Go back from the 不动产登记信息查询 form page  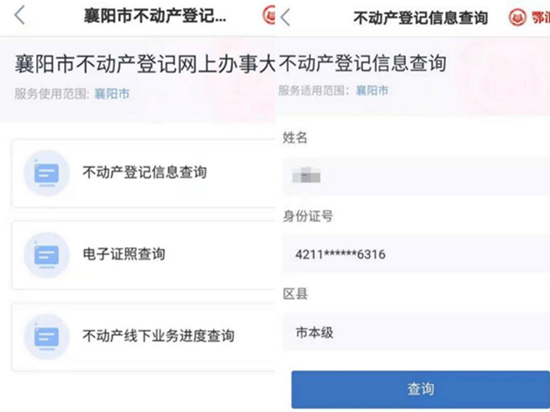pos(286,18)
